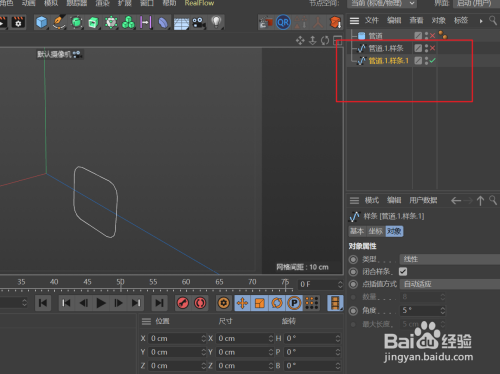
Task: Open the 类型 线性 dropdown
Action: pyautogui.click(x=450, y=259)
